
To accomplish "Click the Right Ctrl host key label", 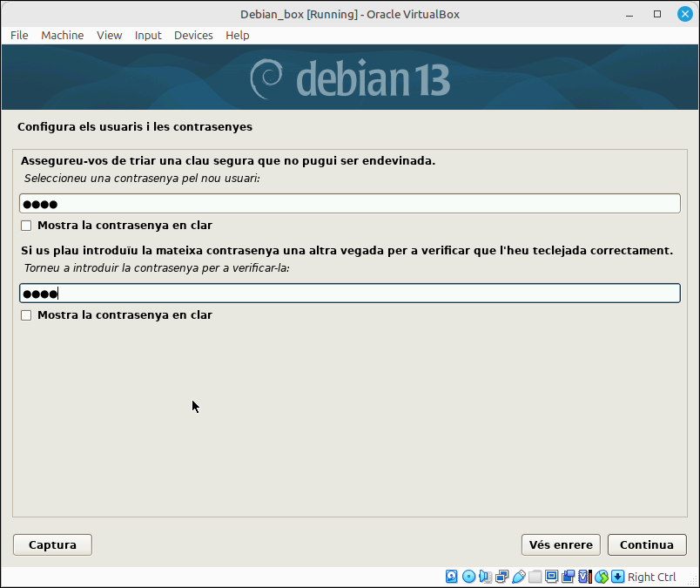I will click(x=652, y=577).
